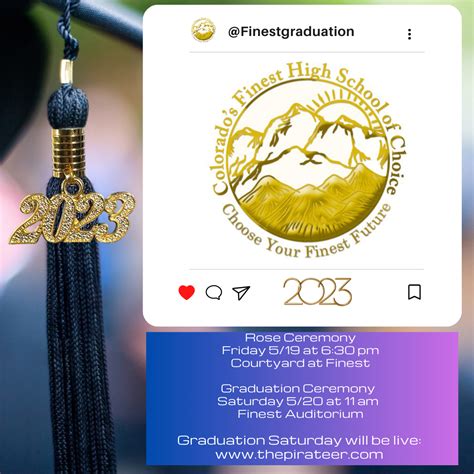Click the Rose Ceremony heading
The height and width of the screenshot is (474, 474).
coord(300,338)
